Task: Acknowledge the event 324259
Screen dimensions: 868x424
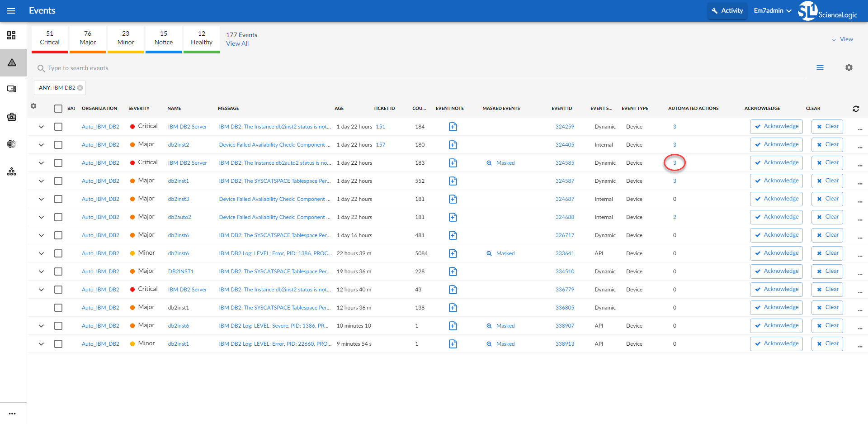Action: 776,127
